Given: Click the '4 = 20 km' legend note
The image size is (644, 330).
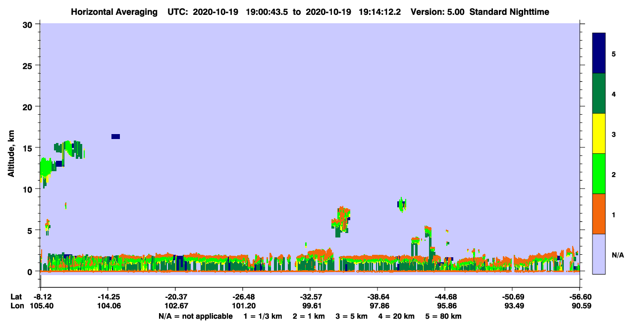Looking at the screenshot, I should click(x=397, y=316).
